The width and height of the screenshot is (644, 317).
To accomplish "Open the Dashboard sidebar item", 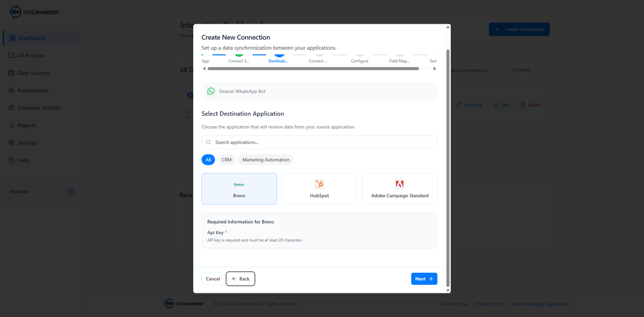I will pos(43,38).
